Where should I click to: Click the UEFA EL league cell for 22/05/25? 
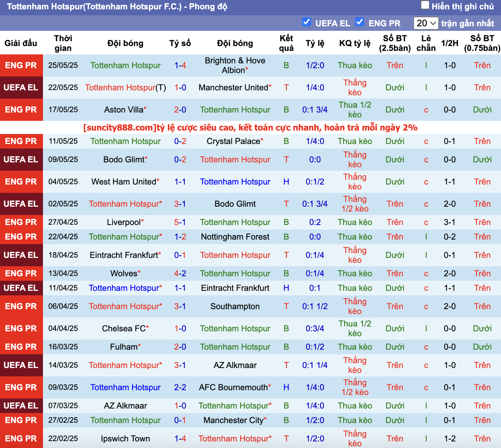(x=21, y=88)
